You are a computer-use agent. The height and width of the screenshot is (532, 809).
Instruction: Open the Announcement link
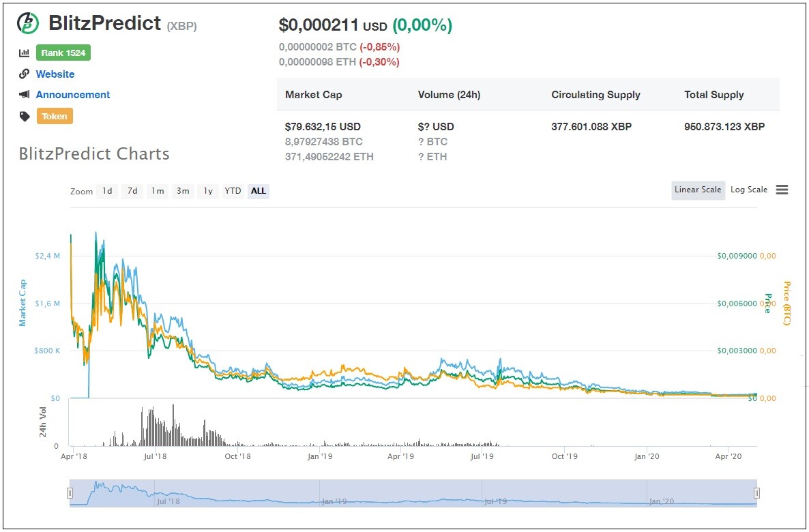click(x=73, y=94)
